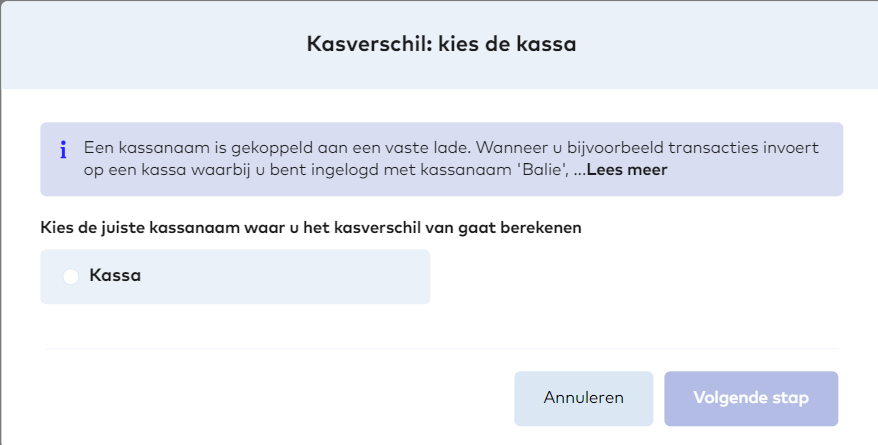Click the blue info 'i' icon

(x=63, y=150)
